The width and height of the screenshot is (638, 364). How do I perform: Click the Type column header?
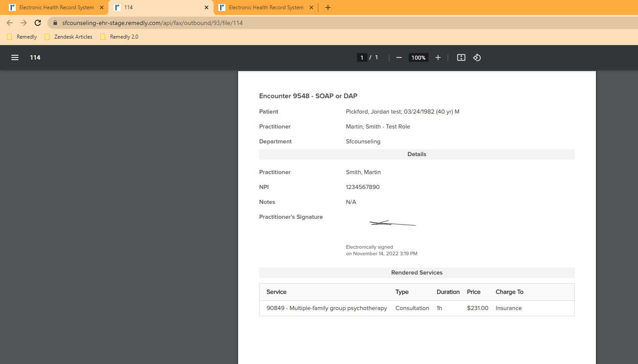click(x=402, y=292)
